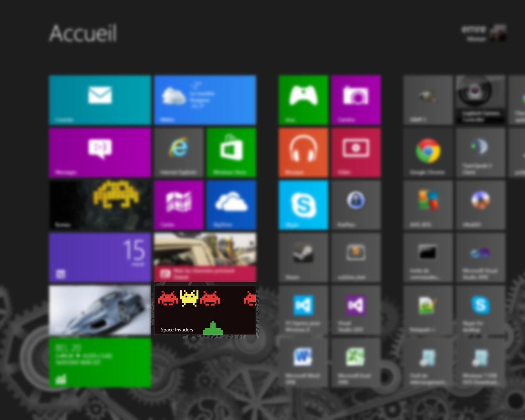The height and width of the screenshot is (420, 525).
Task: Open Google Chrome tile
Action: pos(428,152)
